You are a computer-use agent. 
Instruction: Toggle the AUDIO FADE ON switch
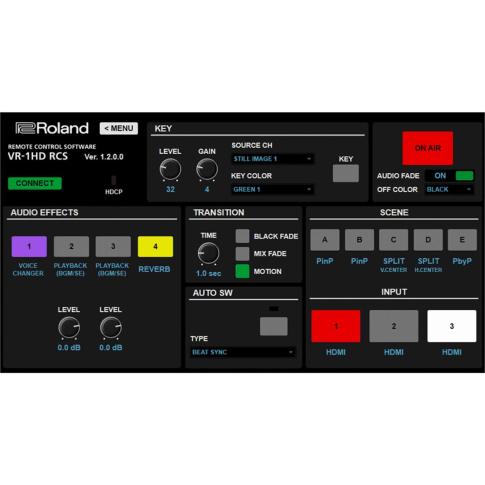click(x=450, y=176)
